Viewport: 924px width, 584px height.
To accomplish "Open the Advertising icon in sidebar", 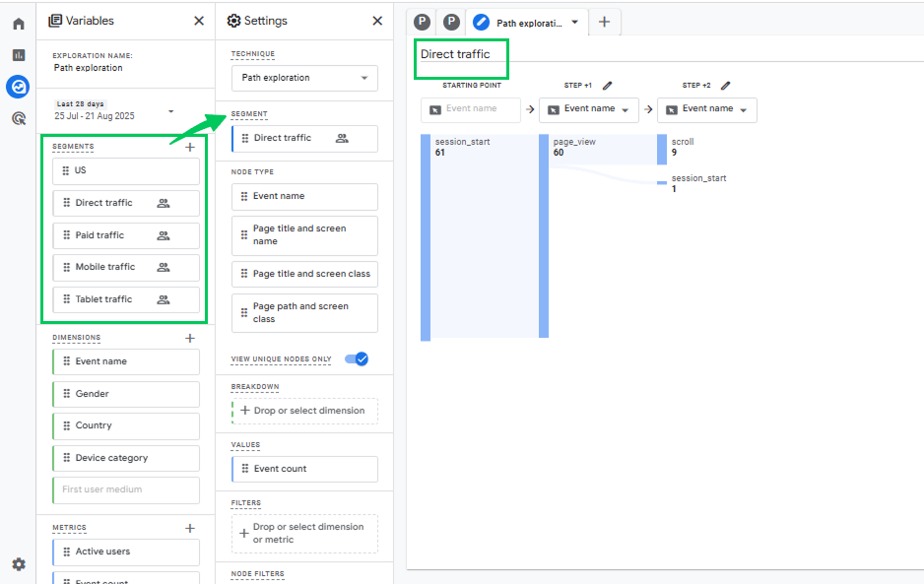I will pyautogui.click(x=19, y=118).
